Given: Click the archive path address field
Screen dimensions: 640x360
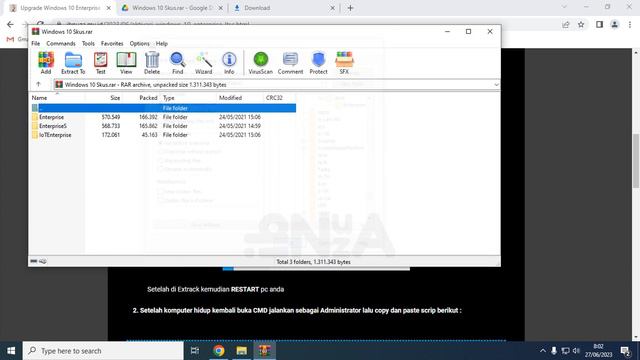Looking at the screenshot, I should [x=276, y=84].
